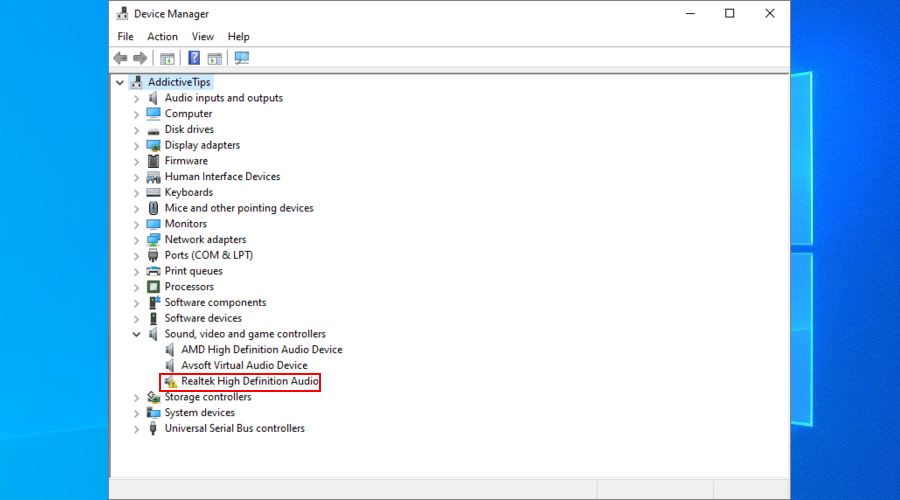Click the Firmware chip icon
This screenshot has height=500, width=900.
(153, 161)
